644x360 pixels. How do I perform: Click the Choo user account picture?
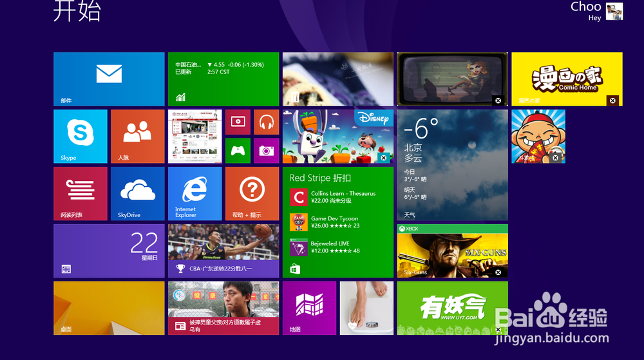tap(614, 12)
